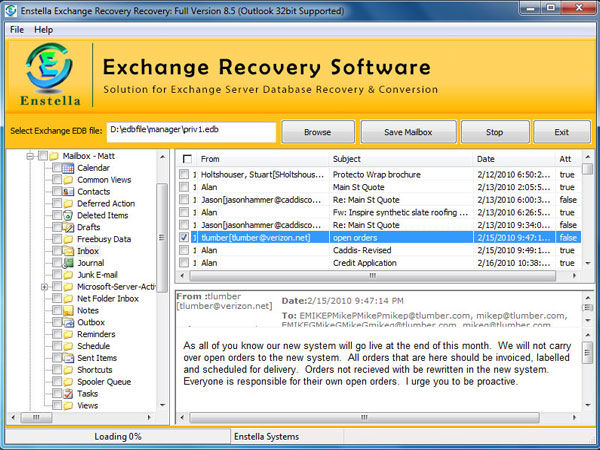Image resolution: width=600 pixels, height=450 pixels.
Task: Click the Net Folder Inbox folder icon
Action: [68, 298]
